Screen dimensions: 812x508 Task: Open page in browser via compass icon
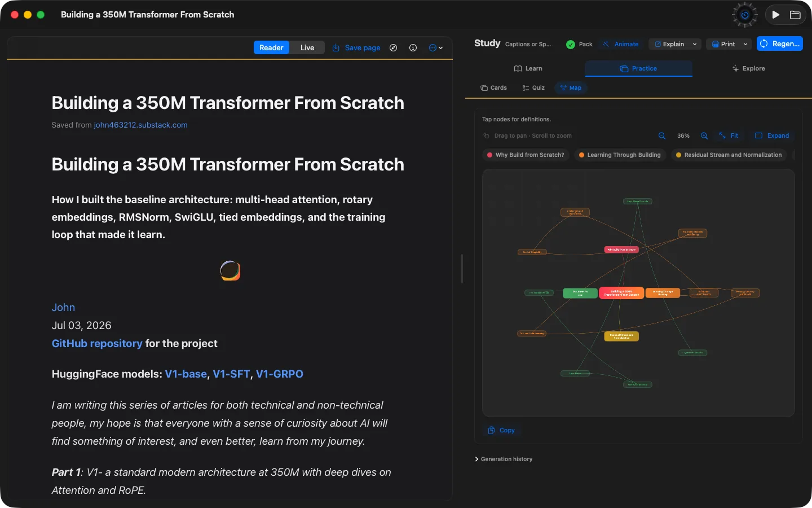coord(394,48)
